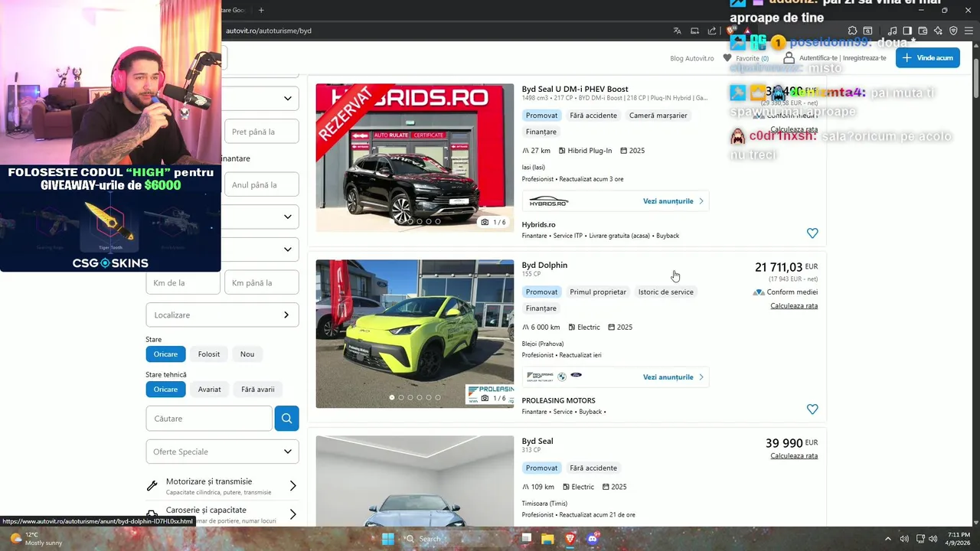The image size is (980, 551).
Task: Click the Căutare text field
Action: (x=209, y=419)
